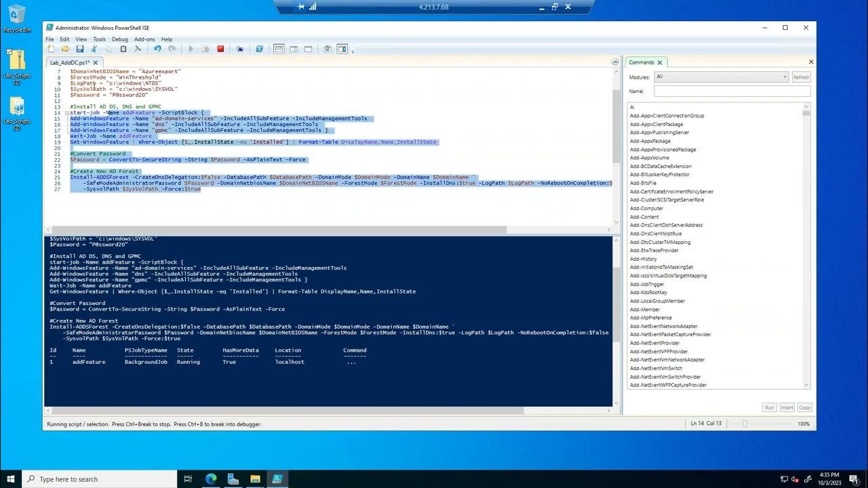Click the Run Selection icon
Screen dimensions: 868x488
tap(205, 49)
